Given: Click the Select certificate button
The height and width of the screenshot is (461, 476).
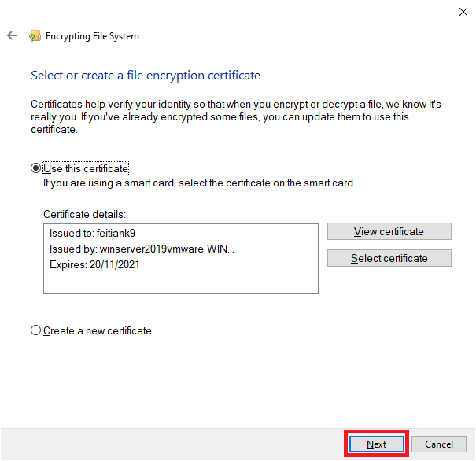Looking at the screenshot, I should [389, 258].
